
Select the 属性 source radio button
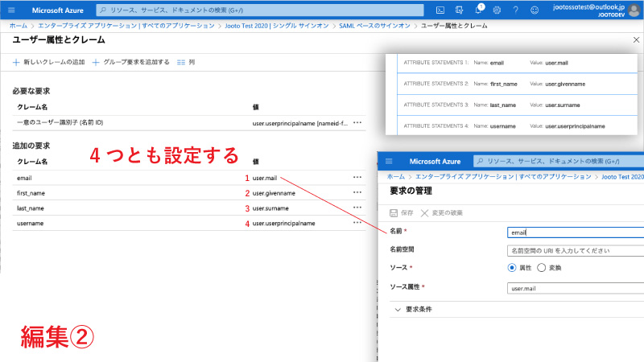[512, 267]
